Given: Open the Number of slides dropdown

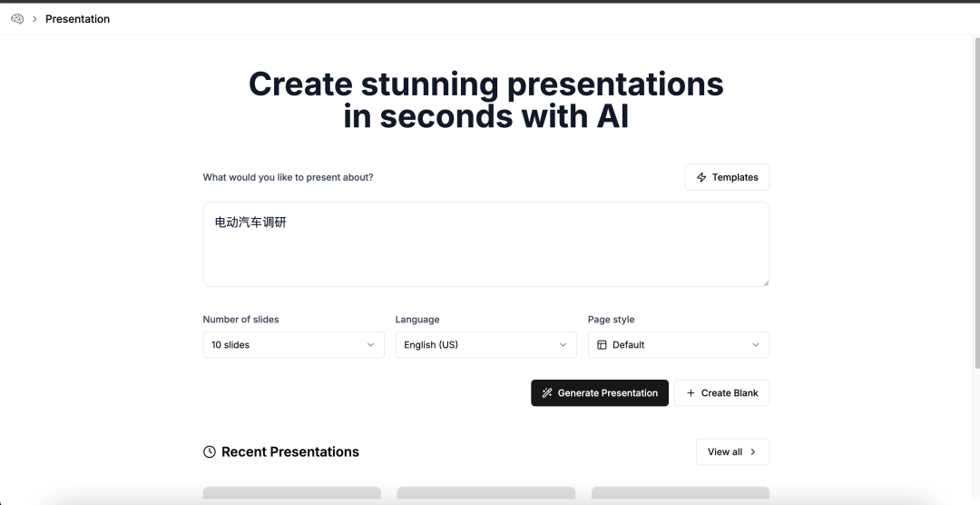Looking at the screenshot, I should (x=293, y=345).
